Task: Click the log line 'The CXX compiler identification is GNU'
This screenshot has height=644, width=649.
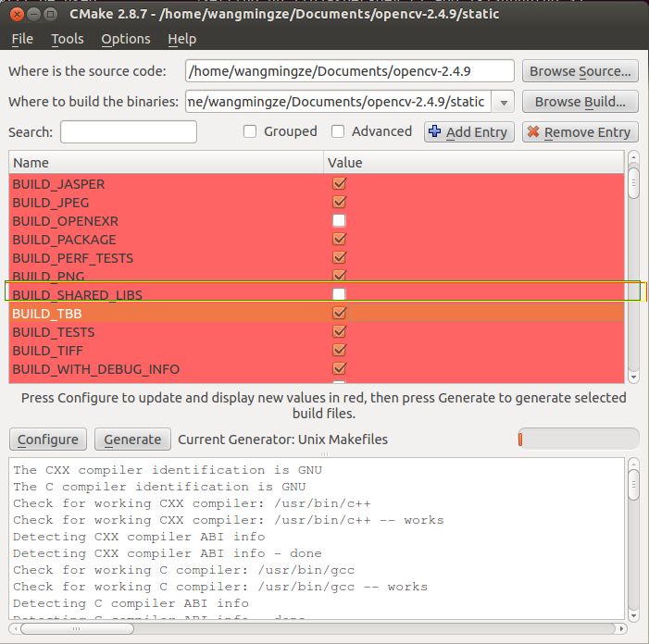Action: pos(168,470)
